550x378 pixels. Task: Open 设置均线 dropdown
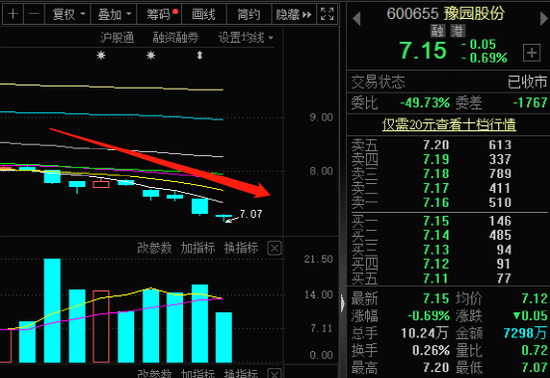click(x=246, y=38)
